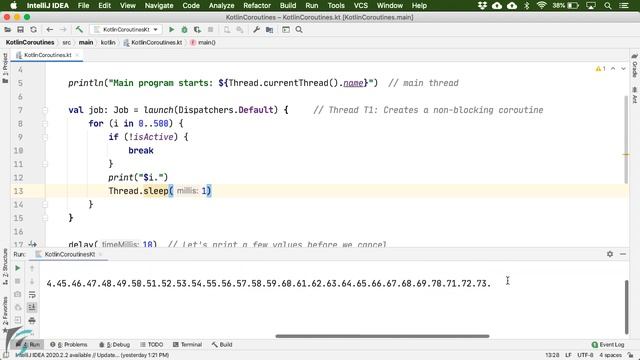This screenshot has height=360, width=640.
Task: Start debugging with the bug icon
Action: (184, 29)
